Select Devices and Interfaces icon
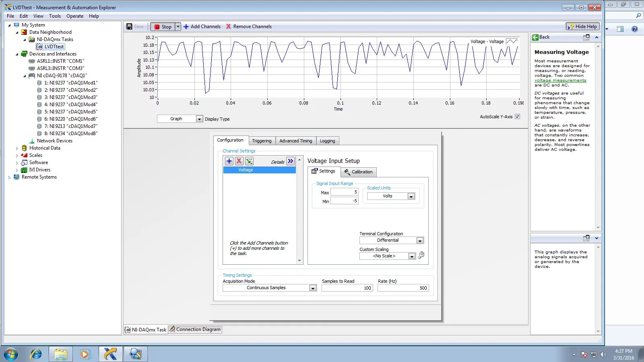Screen dimensions: 644x362 point(24,54)
